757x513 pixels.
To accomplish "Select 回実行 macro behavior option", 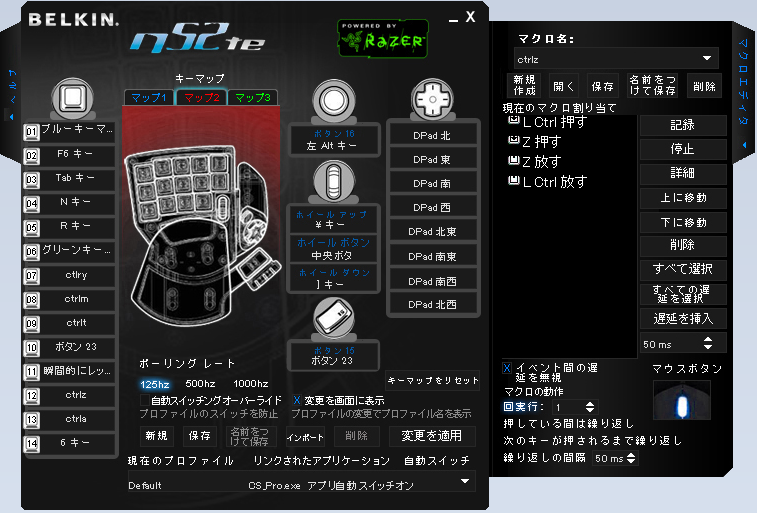I will tap(523, 406).
